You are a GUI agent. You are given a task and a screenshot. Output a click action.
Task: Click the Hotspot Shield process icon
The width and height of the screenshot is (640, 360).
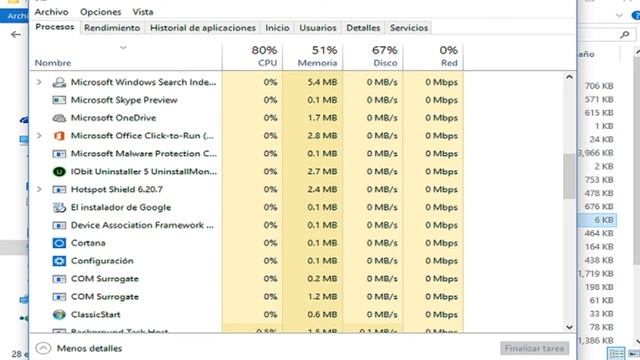pyautogui.click(x=59, y=189)
